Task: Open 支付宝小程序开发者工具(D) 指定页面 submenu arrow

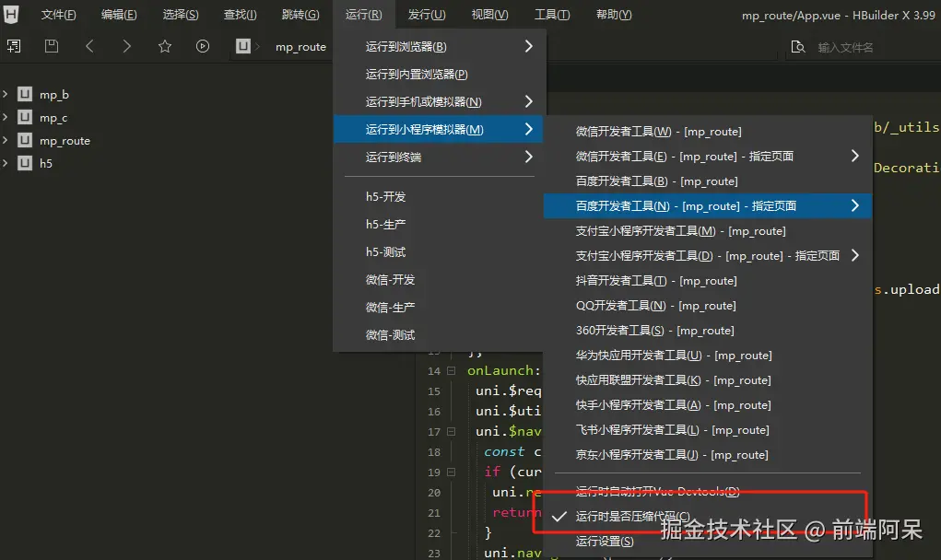Action: pyautogui.click(x=855, y=255)
